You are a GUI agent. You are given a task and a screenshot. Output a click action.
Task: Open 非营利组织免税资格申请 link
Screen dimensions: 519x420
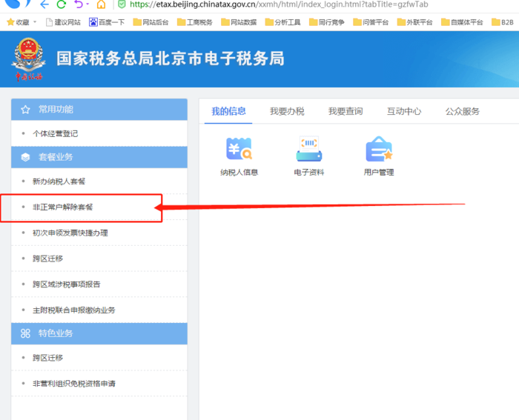[x=74, y=384]
